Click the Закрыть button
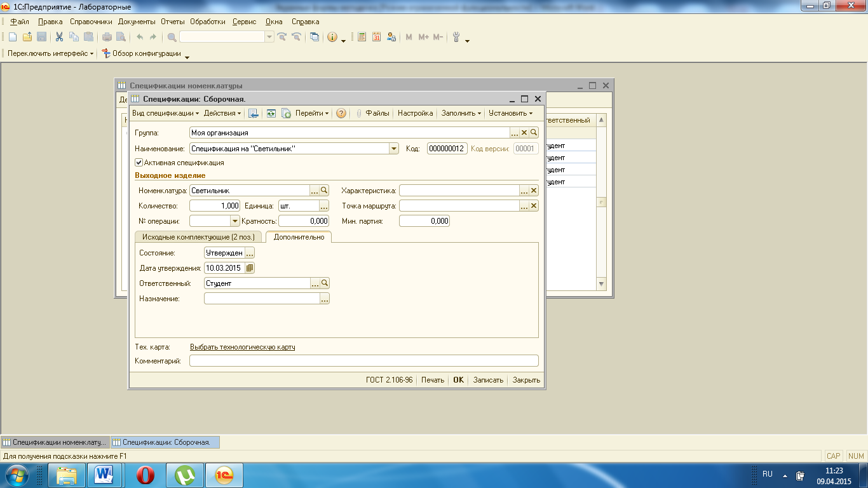This screenshot has height=488, width=868. pyautogui.click(x=526, y=380)
